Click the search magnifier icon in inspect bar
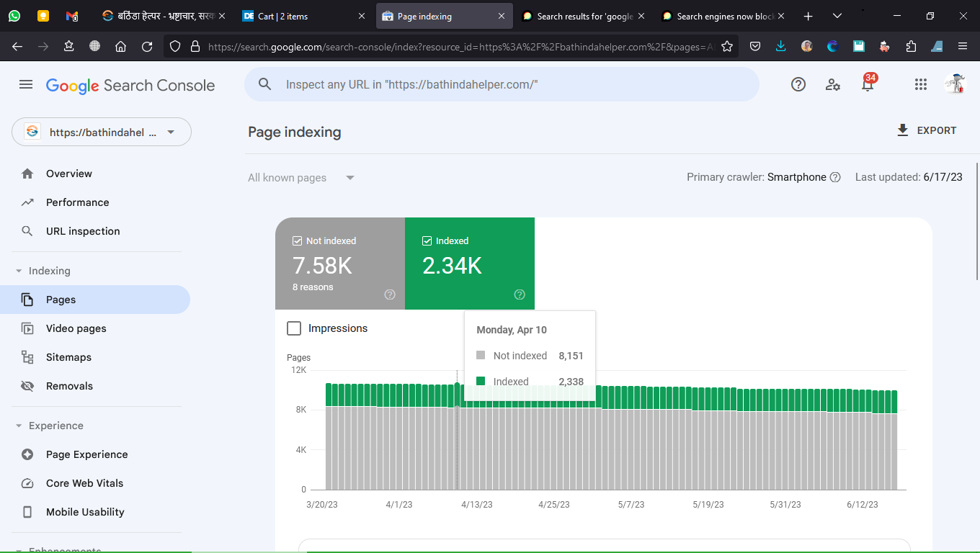980x553 pixels. point(264,84)
